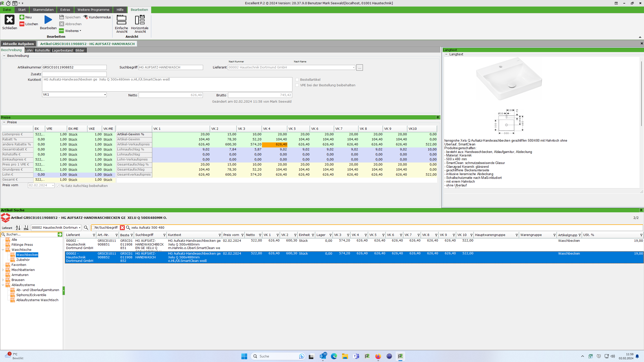Click the Speichern disk icon

coord(62,17)
